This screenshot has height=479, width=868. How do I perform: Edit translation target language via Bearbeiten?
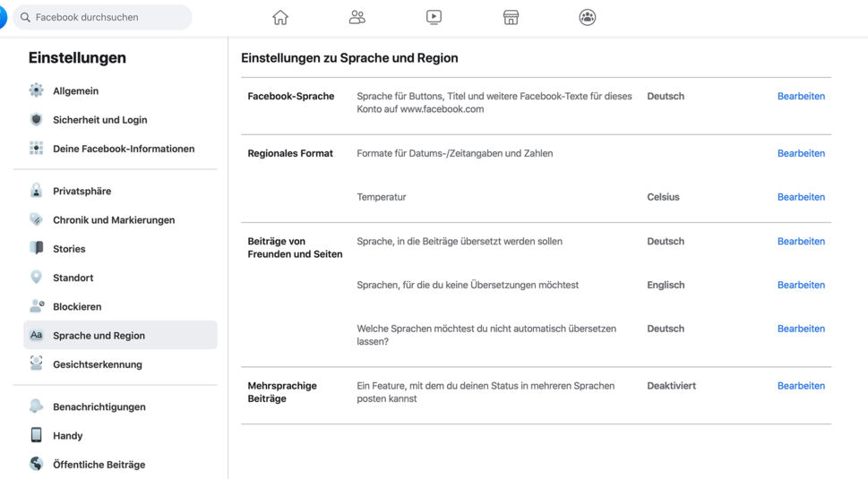pos(801,241)
